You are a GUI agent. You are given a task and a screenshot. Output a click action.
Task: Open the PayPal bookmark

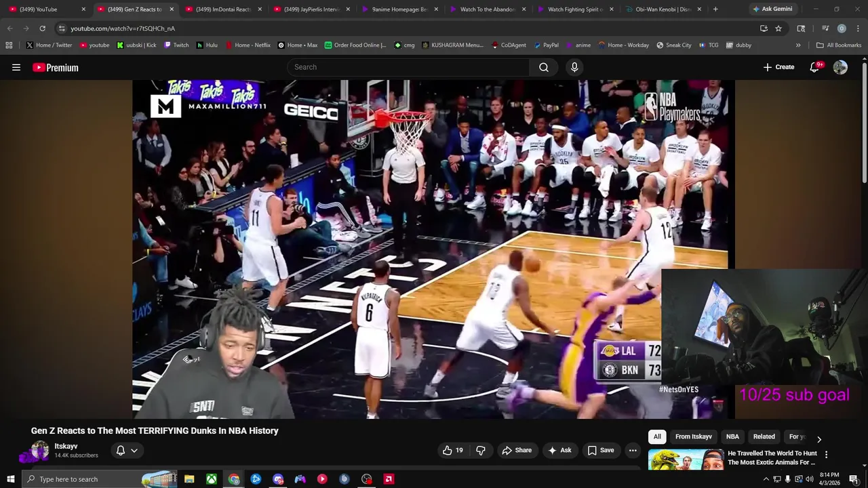point(546,45)
